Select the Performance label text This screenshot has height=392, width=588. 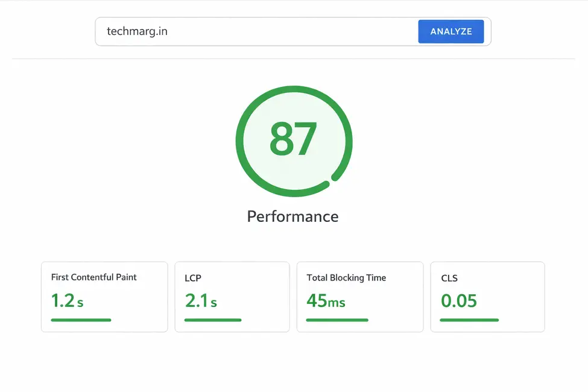tap(292, 216)
